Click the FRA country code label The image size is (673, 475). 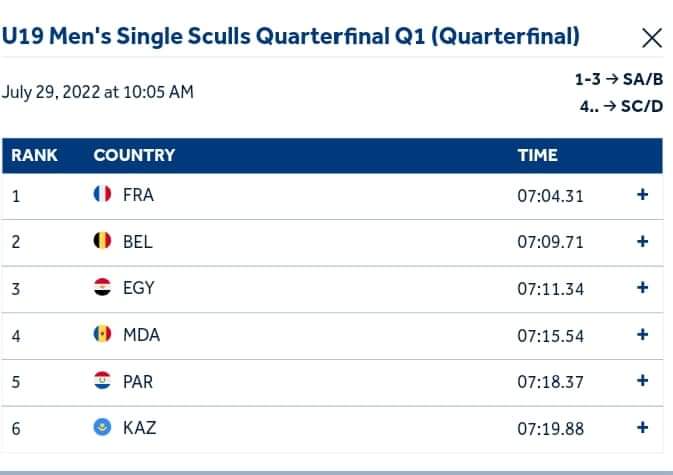pos(138,195)
